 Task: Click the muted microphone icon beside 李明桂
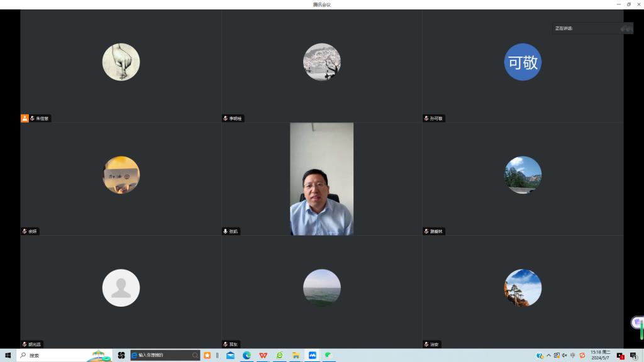coord(226,118)
